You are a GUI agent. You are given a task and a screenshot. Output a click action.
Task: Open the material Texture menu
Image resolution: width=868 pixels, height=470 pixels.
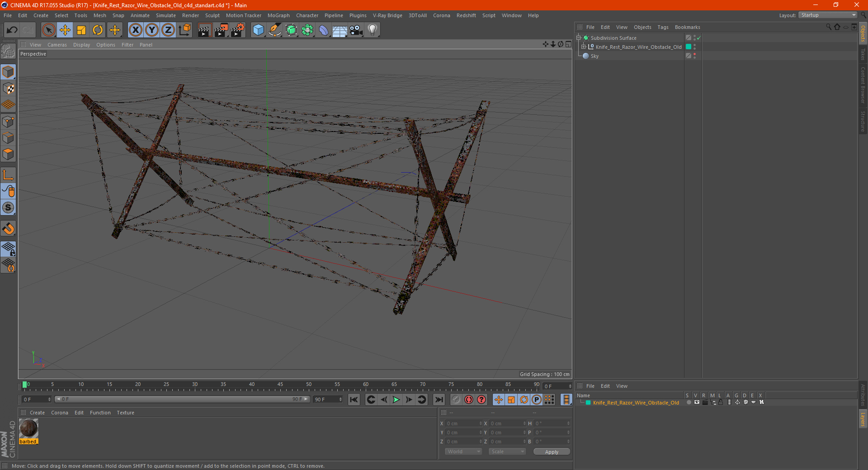click(x=125, y=413)
